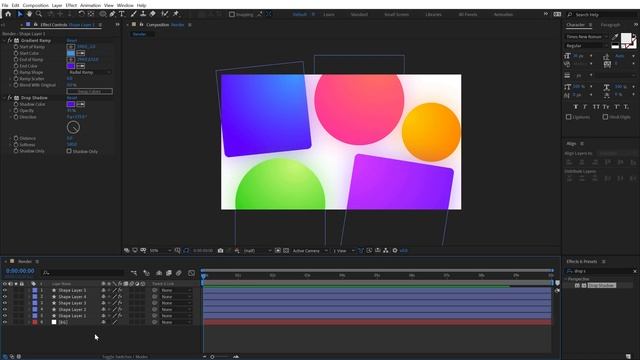Hide the [BG] layer with its eye icon
This screenshot has width=640, height=360.
[x=5, y=322]
